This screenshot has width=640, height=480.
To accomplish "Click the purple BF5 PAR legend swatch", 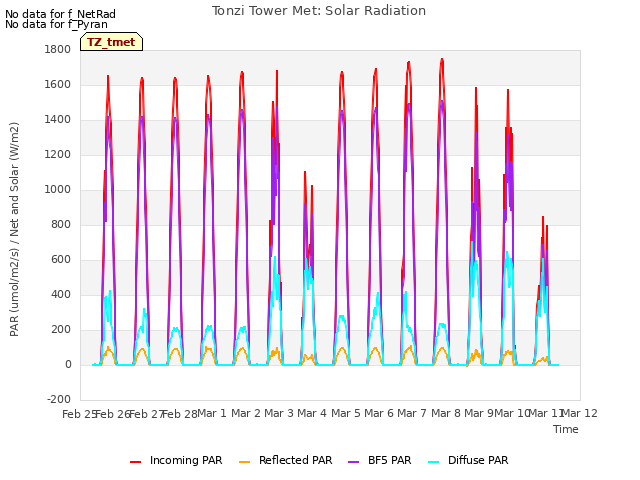I will coord(353,461).
